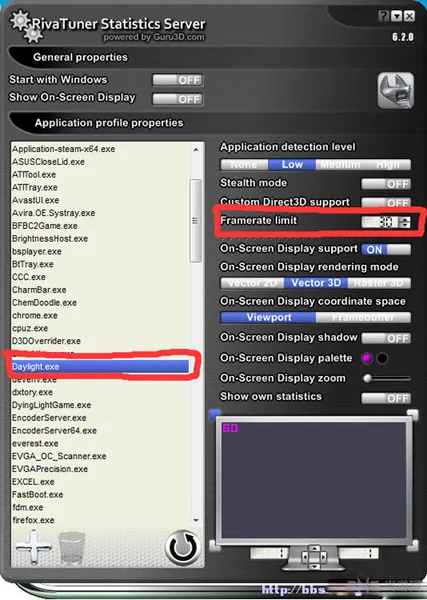This screenshot has height=600, width=427.
Task: Select DyingLightGame.exe profile
Action: pos(52,405)
